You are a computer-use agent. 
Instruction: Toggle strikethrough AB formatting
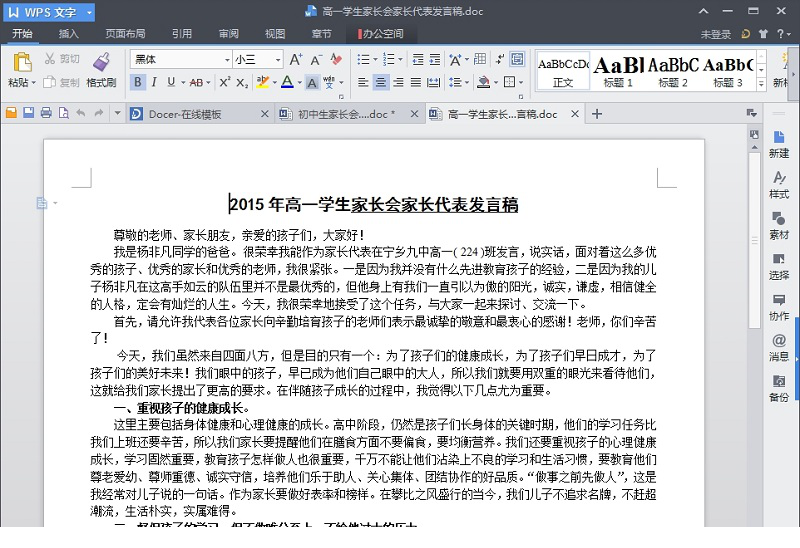[196, 82]
